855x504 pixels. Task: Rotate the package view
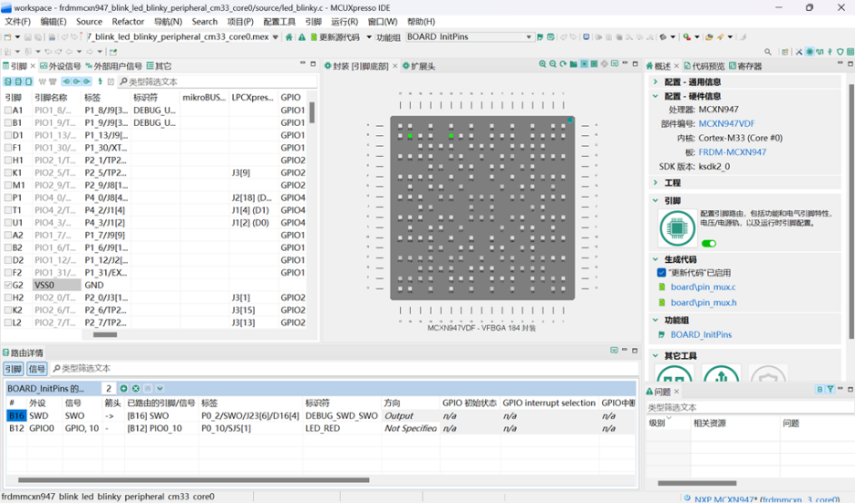point(564,64)
